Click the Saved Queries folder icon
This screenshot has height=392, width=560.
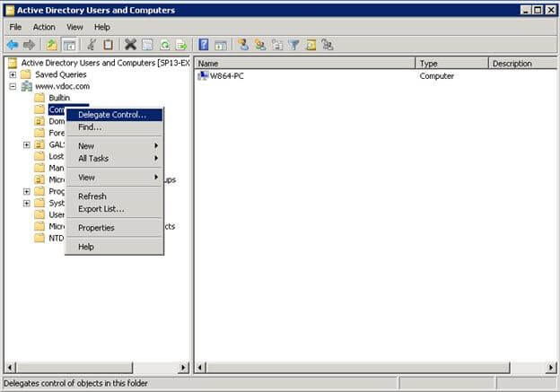(26, 74)
